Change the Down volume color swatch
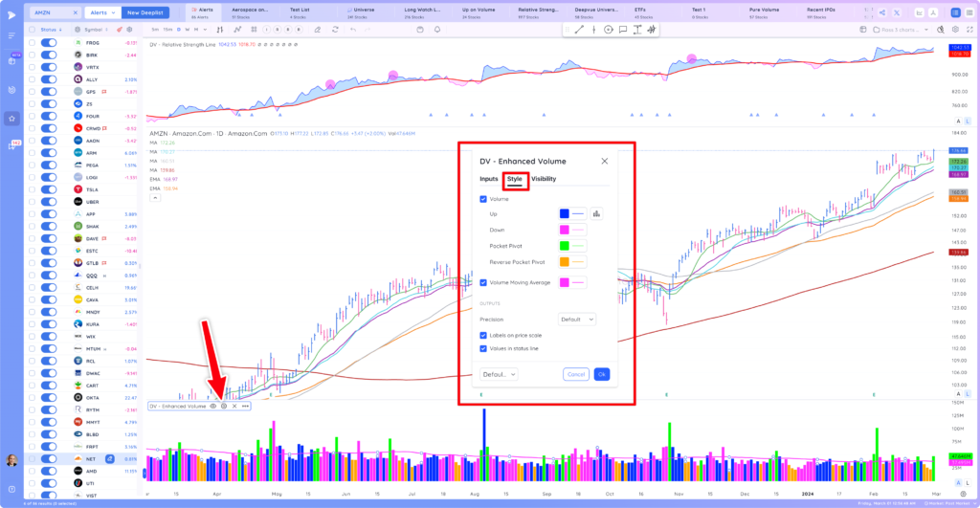Screen dimensions: 980x508 (565, 230)
